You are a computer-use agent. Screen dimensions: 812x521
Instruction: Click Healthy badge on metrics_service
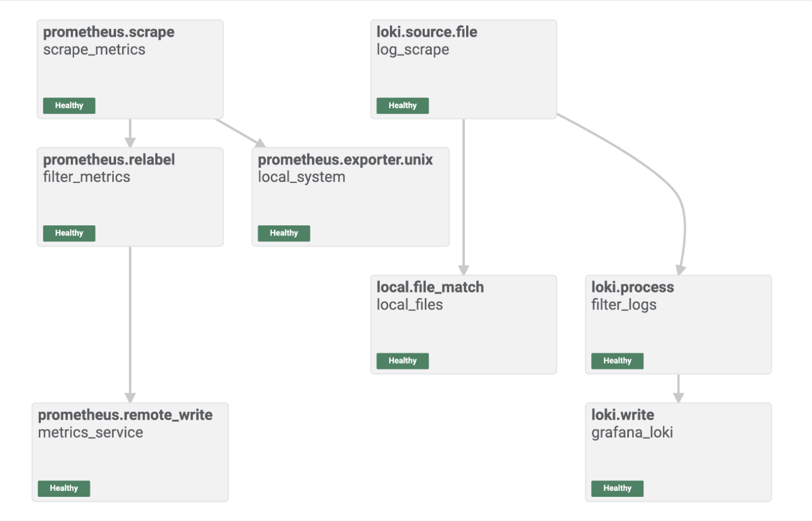click(64, 489)
